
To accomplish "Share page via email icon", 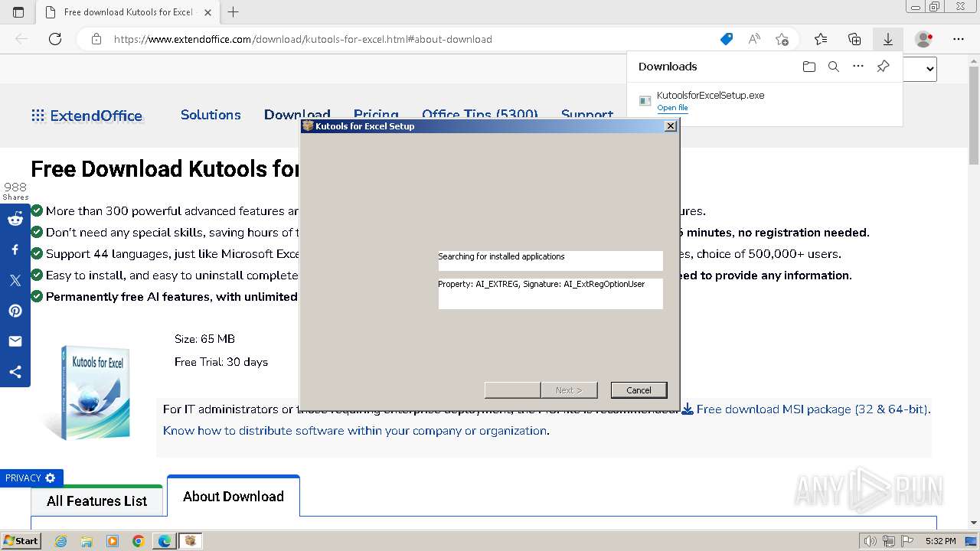I will tap(15, 341).
